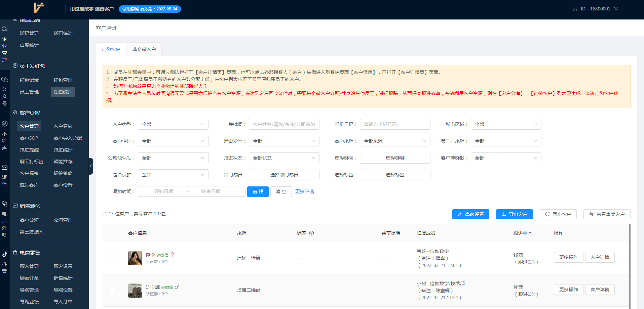Image resolution: width=644 pixels, height=309 pixels.
Task: Open the 公海池认领 dropdown
Action: click(x=173, y=158)
